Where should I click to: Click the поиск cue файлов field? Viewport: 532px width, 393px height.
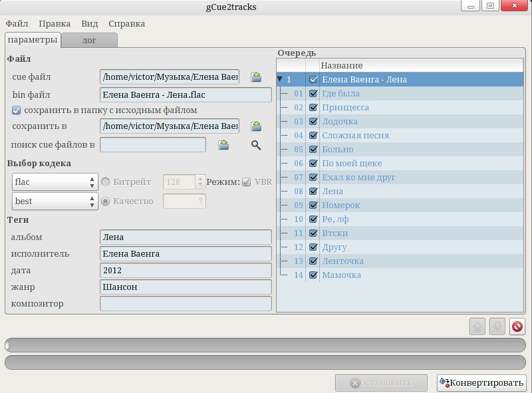(x=153, y=145)
